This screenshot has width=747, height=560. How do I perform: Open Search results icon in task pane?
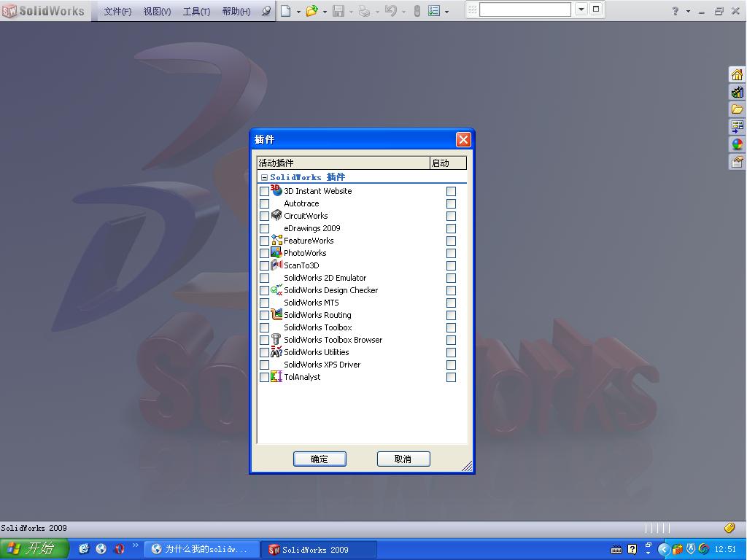click(737, 127)
